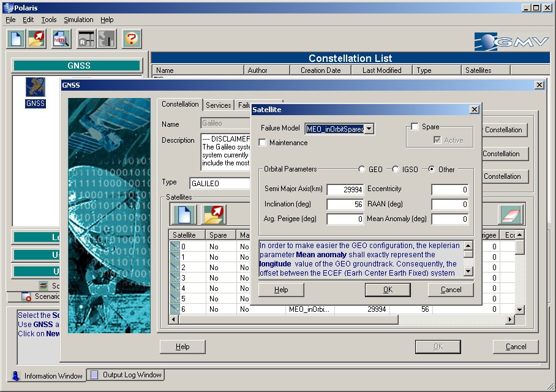Click satellite table vertical scroll down arrow
Viewport: 556px width, 392px height.
click(519, 309)
